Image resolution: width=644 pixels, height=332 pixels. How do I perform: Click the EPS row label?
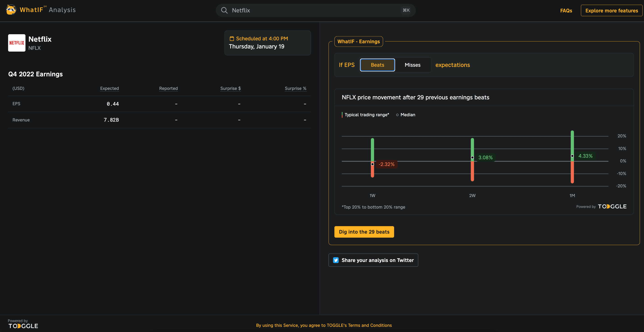[16, 104]
